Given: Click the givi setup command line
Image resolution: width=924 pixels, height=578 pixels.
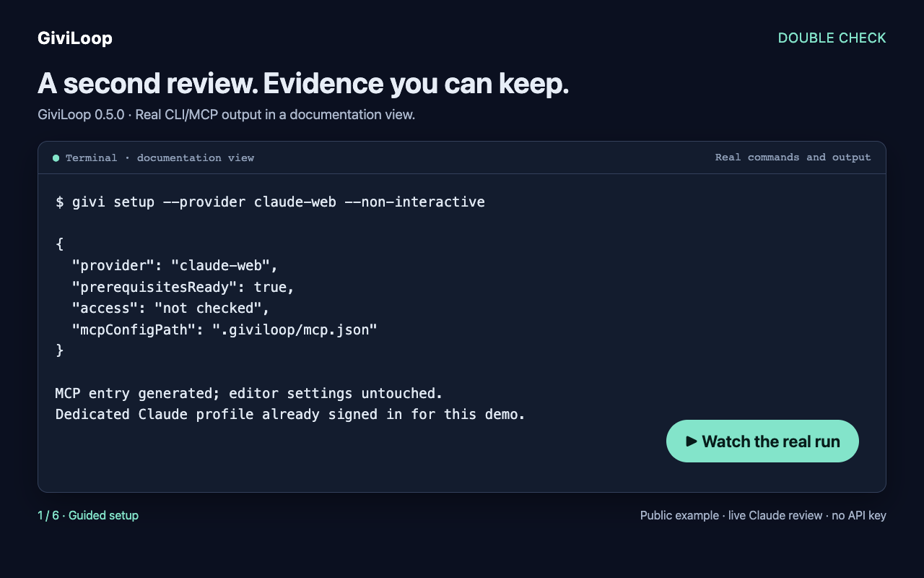Looking at the screenshot, I should [x=270, y=202].
